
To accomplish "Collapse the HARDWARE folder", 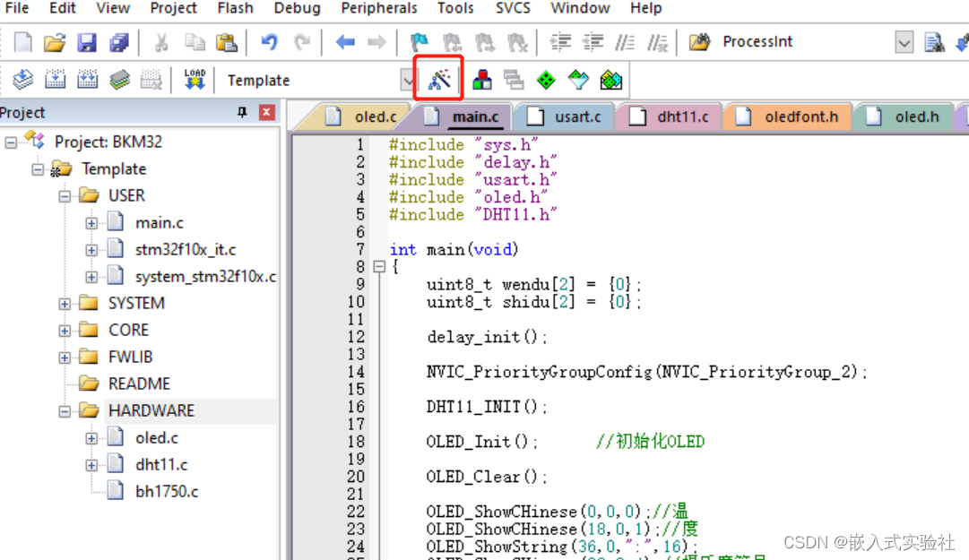I will 65,411.
